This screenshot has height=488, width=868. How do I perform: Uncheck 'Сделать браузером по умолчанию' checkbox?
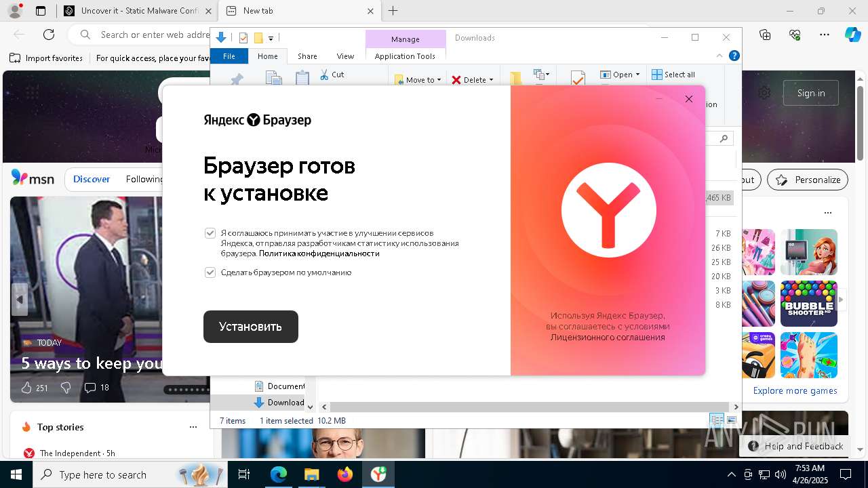coord(210,272)
